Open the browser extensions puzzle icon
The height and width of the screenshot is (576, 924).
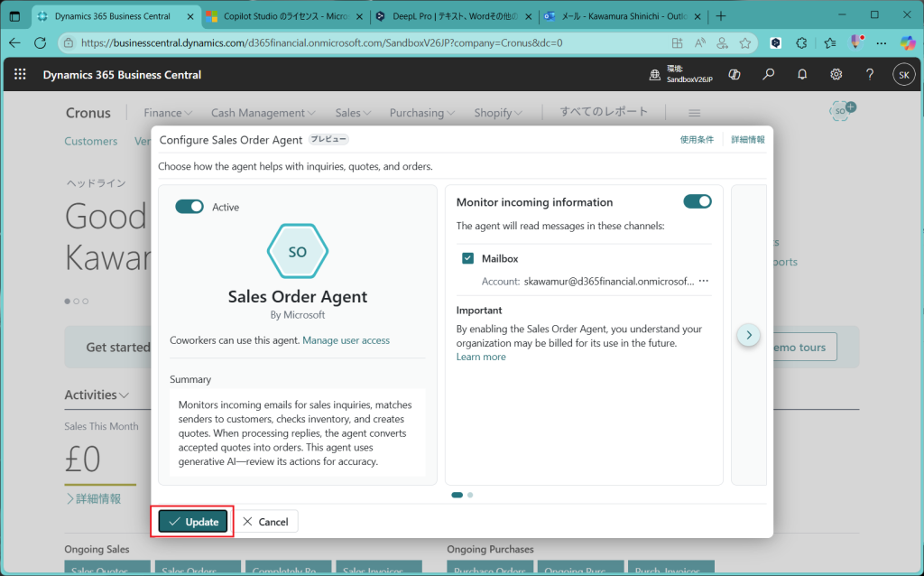click(801, 43)
